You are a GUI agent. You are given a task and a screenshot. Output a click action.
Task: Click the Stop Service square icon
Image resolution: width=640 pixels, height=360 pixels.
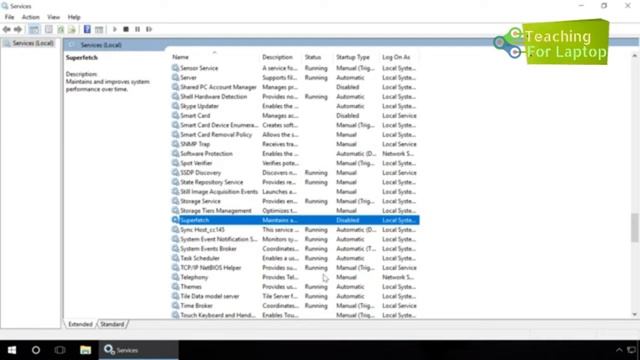pos(126,29)
